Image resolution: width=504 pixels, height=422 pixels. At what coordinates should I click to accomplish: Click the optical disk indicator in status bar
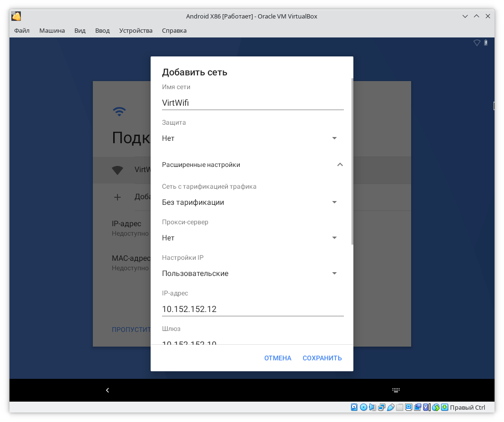[x=363, y=407]
